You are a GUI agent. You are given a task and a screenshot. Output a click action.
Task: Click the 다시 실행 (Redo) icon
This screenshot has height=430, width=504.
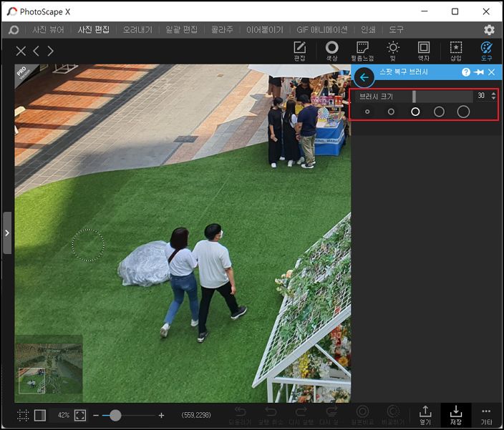pos(301,415)
